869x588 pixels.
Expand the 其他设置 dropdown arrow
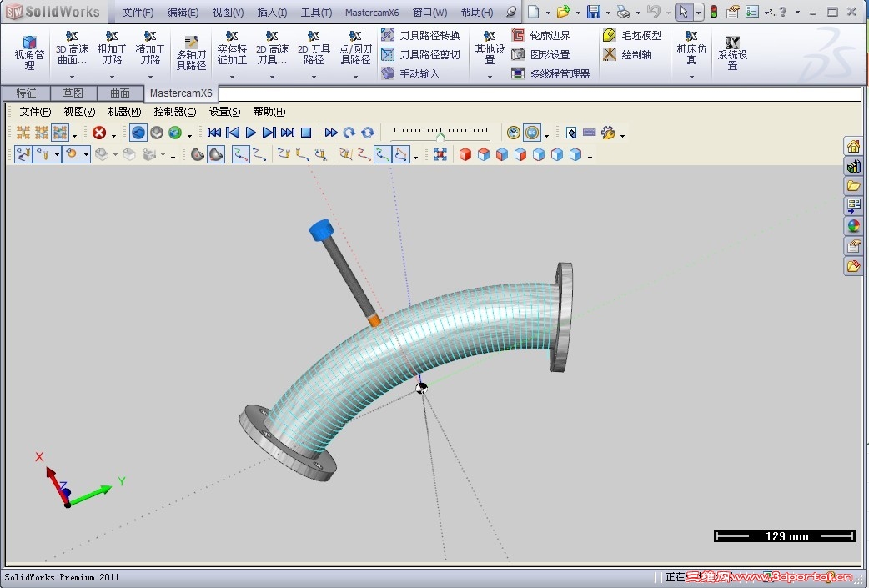click(x=490, y=77)
